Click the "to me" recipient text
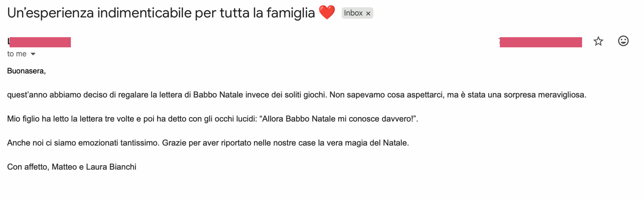The image size is (644, 201). point(17,54)
